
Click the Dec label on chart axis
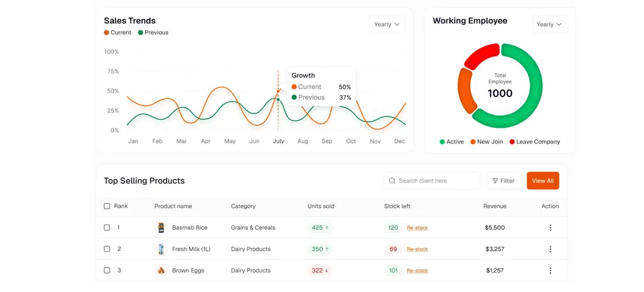coord(400,141)
